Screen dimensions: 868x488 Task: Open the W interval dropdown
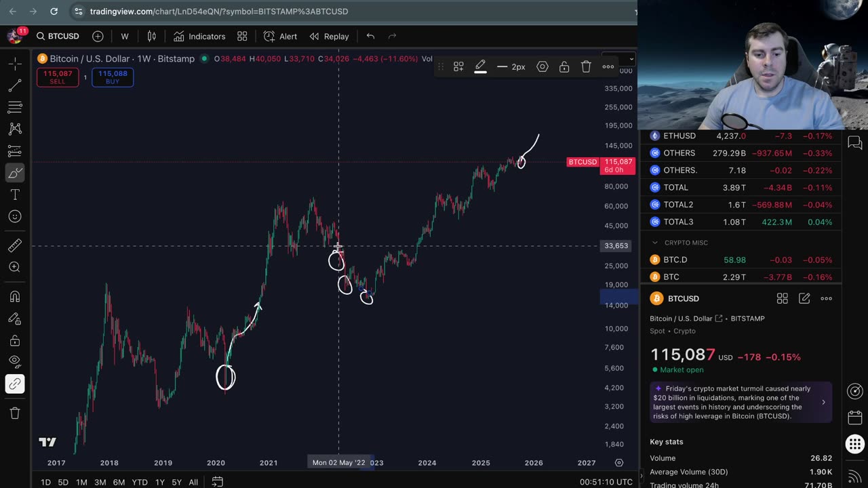tap(125, 36)
